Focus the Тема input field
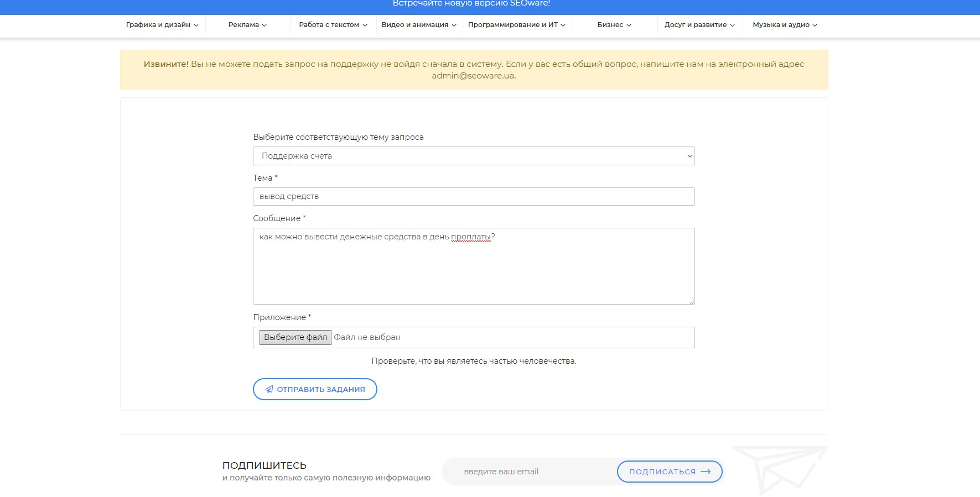This screenshot has width=980, height=497. (x=474, y=197)
